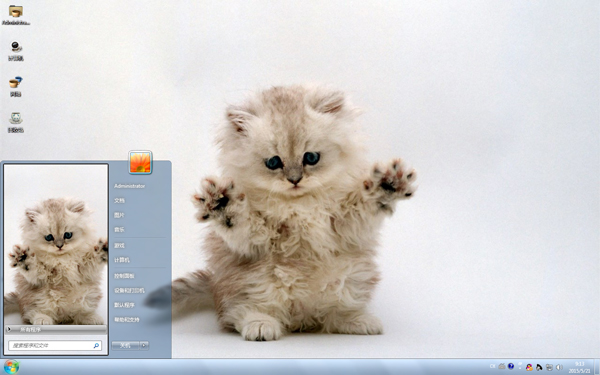Viewport: 600px width, 375px height.
Task: Open the volume speaker tray icon
Action: 559,367
